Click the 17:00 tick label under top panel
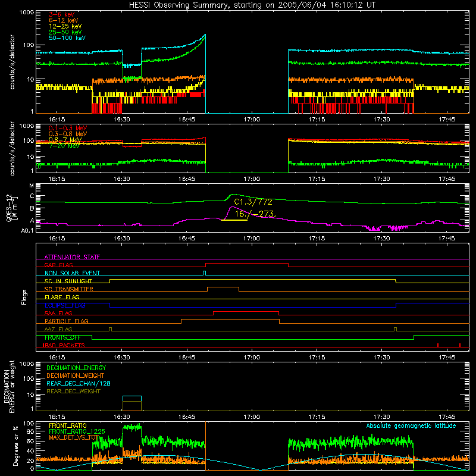Screen dimensions: 476x476 [x=252, y=120]
